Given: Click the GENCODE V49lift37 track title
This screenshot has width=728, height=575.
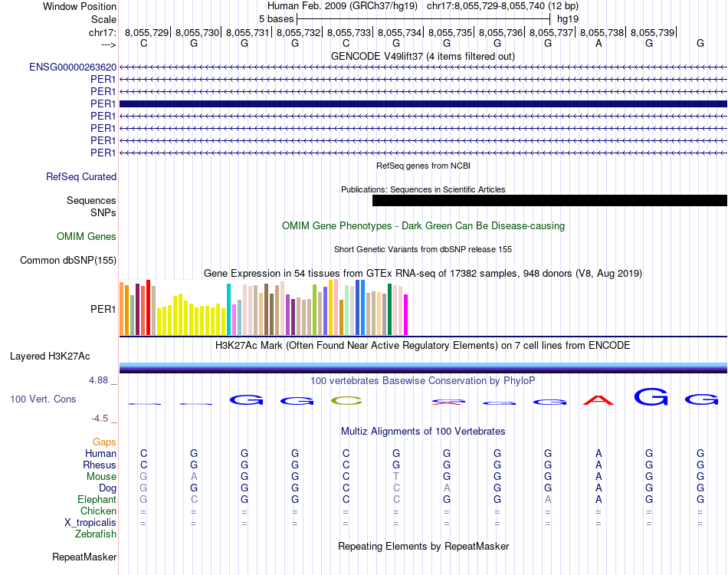Looking at the screenshot, I should click(x=422, y=57).
